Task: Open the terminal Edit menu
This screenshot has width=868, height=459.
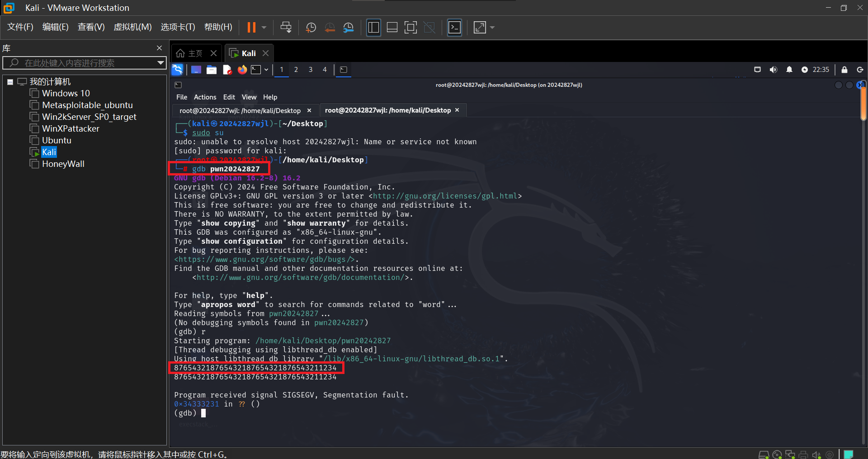Action: click(229, 97)
